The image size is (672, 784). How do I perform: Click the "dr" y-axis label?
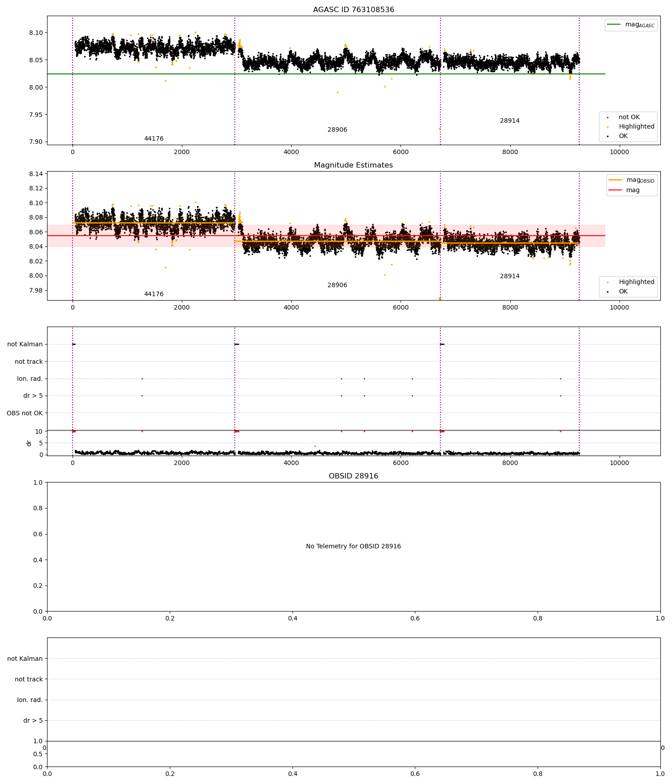29,443
